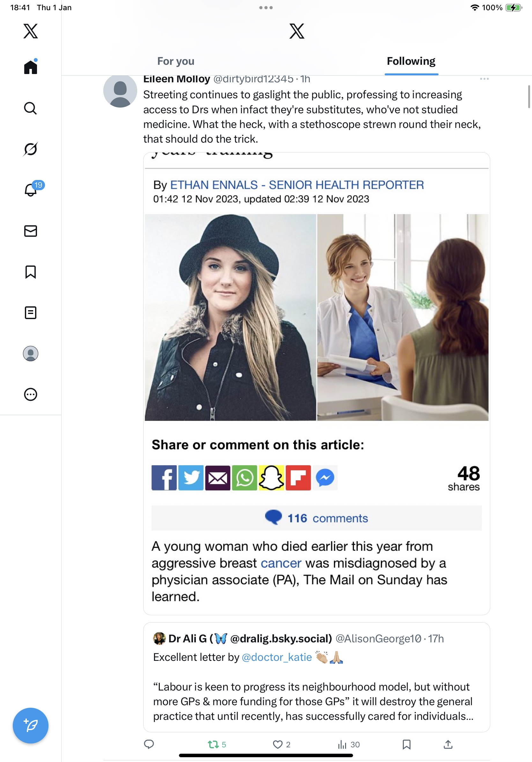This screenshot has height=762, width=532.
Task: Open the three-dot menu on Eileen Molloy's post
Action: [484, 79]
